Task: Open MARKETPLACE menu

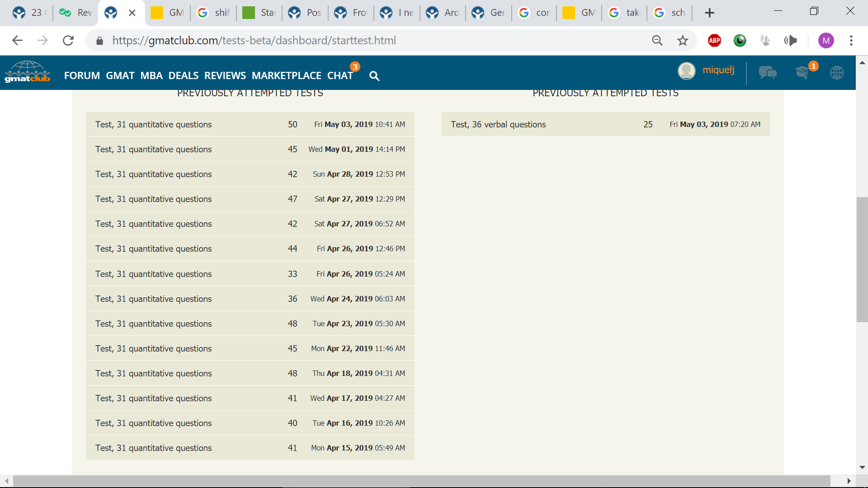Action: pos(287,76)
